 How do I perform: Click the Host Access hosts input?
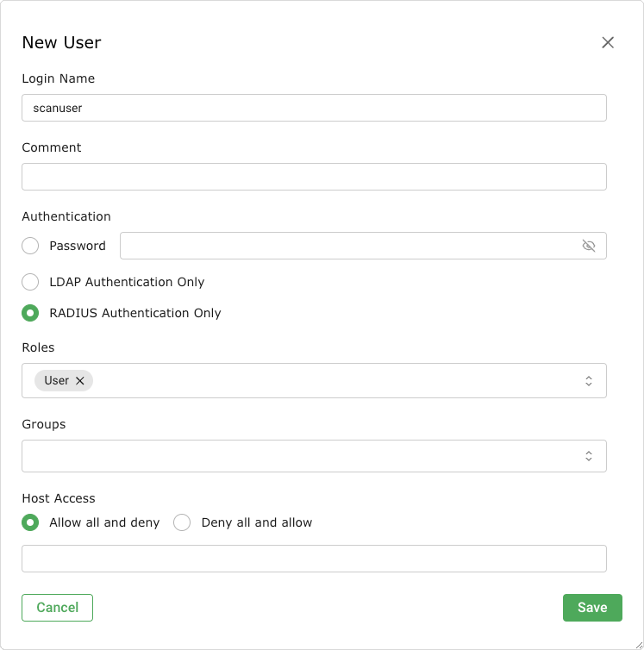pyautogui.click(x=314, y=558)
